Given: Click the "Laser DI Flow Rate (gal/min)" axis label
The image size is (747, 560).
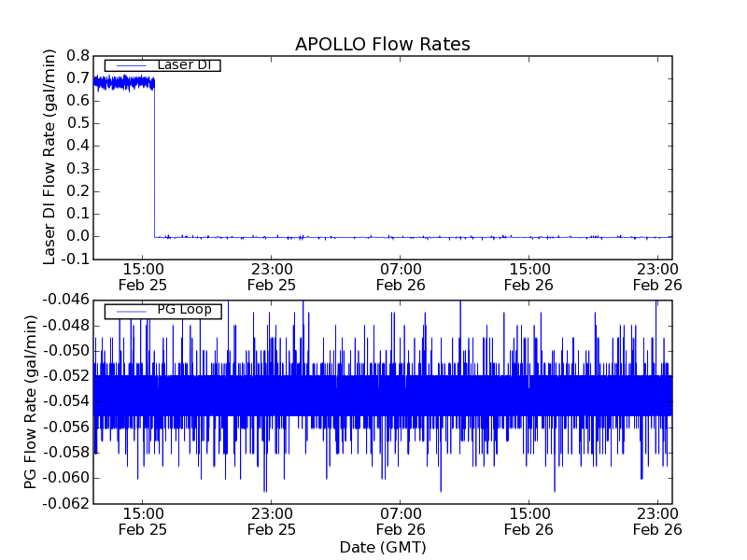Looking at the screenshot, I should click(49, 157).
